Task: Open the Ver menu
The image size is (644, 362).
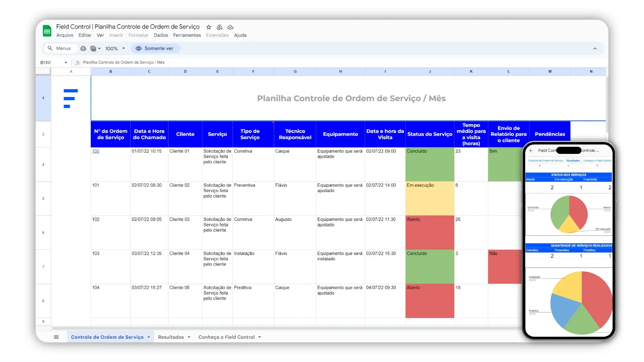Action: click(x=100, y=35)
